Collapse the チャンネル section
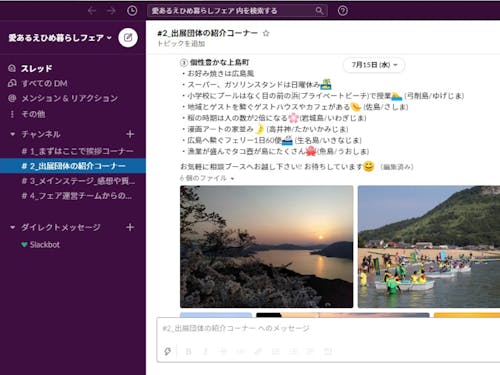The height and width of the screenshot is (375, 500). tap(13, 134)
